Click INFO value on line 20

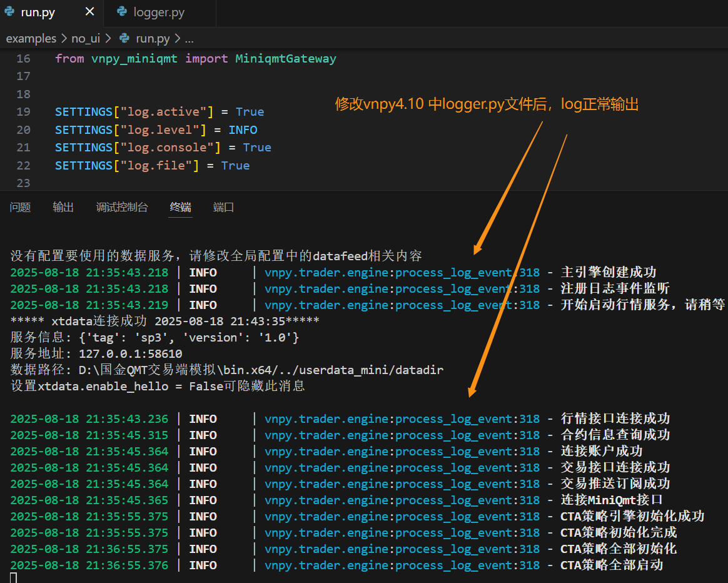click(243, 130)
